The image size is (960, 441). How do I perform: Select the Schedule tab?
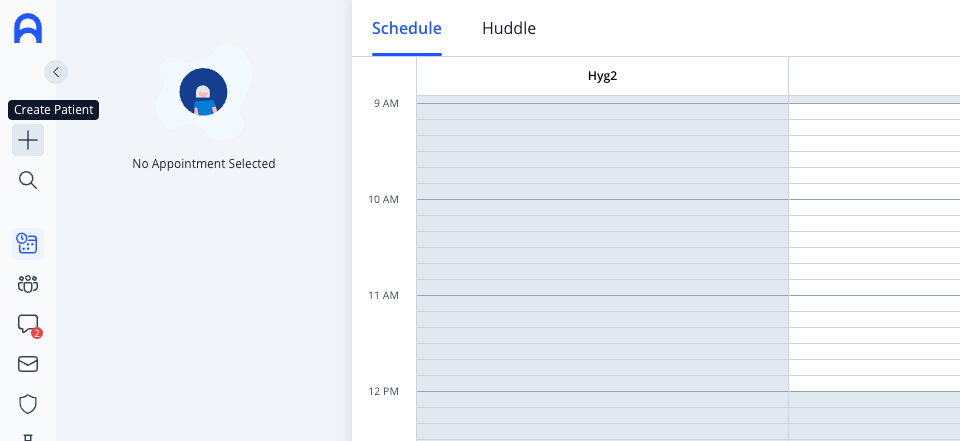[407, 28]
